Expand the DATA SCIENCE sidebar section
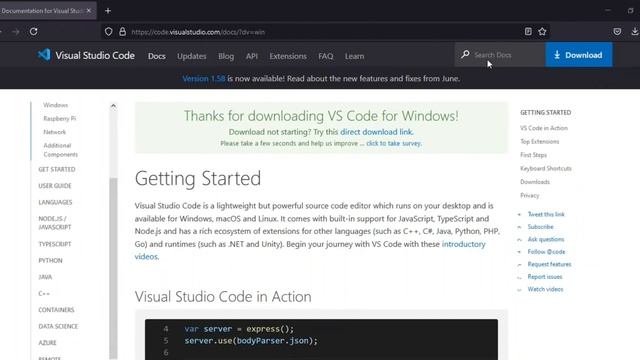Viewport: 640px width, 360px height. click(x=58, y=326)
